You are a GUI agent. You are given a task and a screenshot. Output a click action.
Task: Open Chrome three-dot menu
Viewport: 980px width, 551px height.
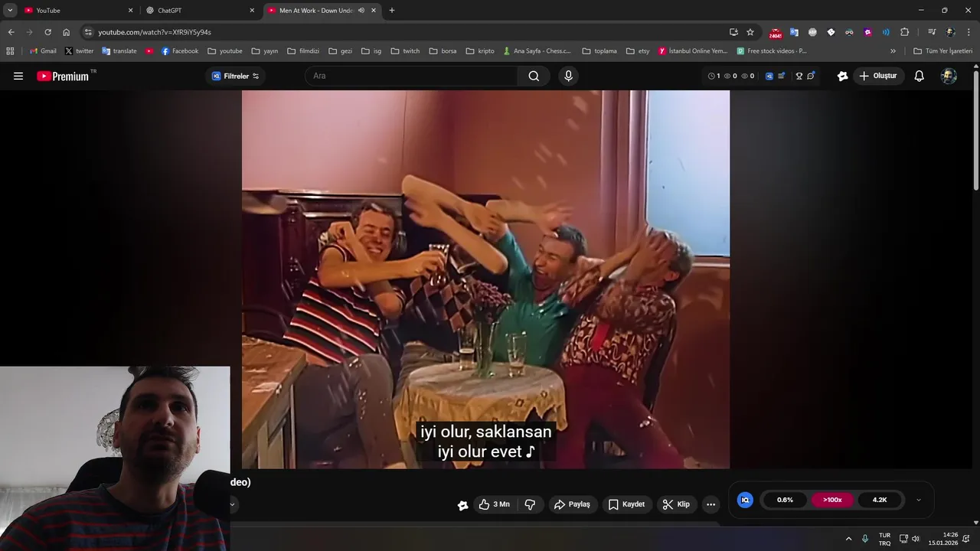pos(969,32)
